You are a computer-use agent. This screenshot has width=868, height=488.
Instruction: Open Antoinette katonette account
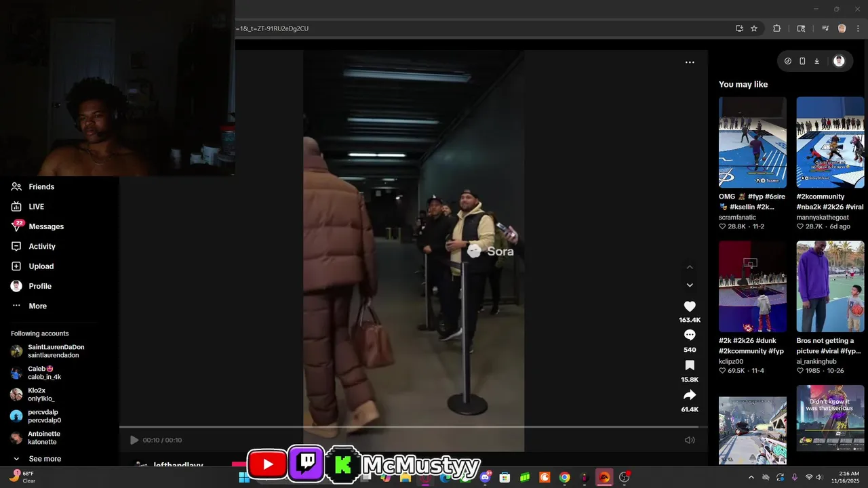[x=35, y=438]
